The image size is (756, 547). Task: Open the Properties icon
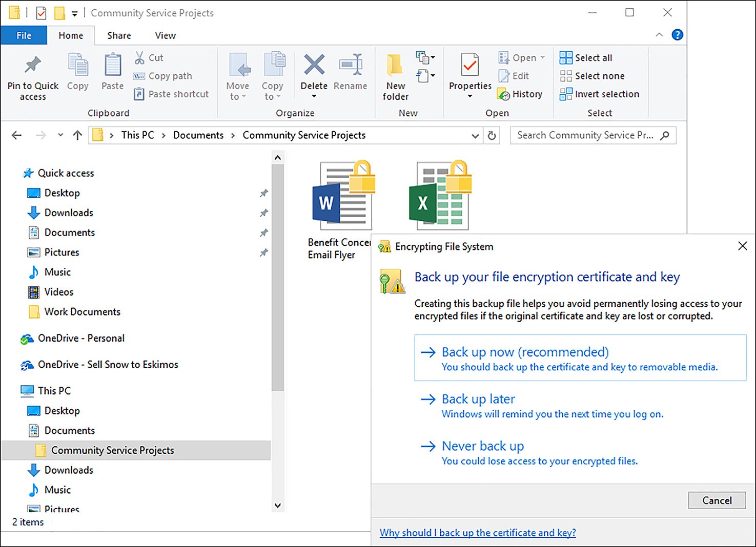click(x=470, y=65)
